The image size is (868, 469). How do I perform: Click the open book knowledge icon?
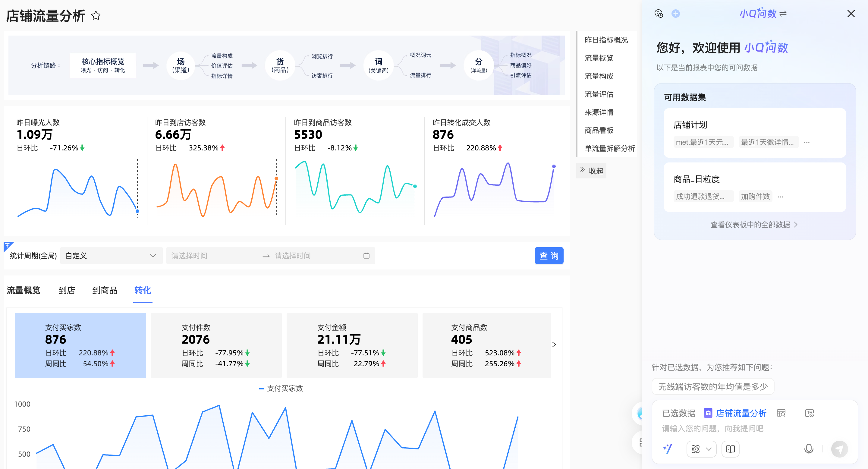730,449
